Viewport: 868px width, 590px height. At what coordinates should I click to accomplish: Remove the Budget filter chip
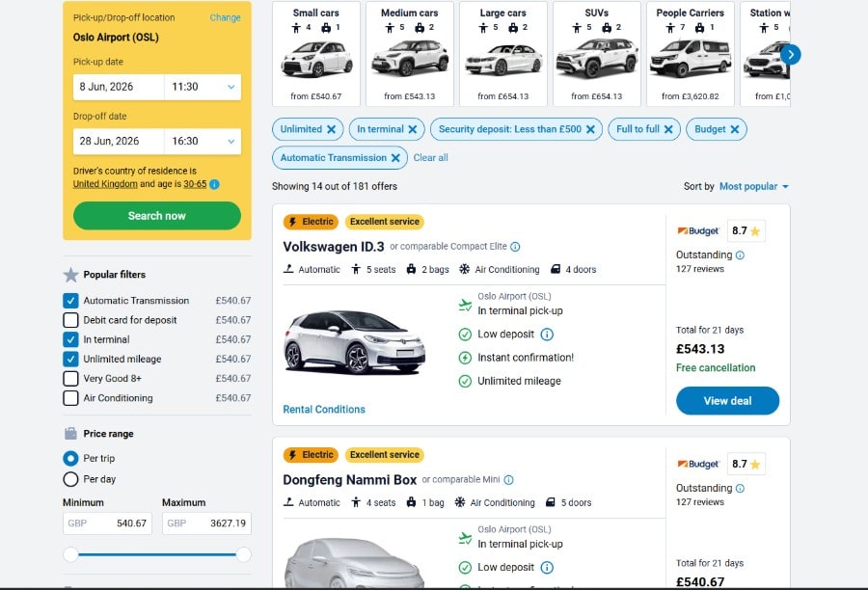[735, 129]
